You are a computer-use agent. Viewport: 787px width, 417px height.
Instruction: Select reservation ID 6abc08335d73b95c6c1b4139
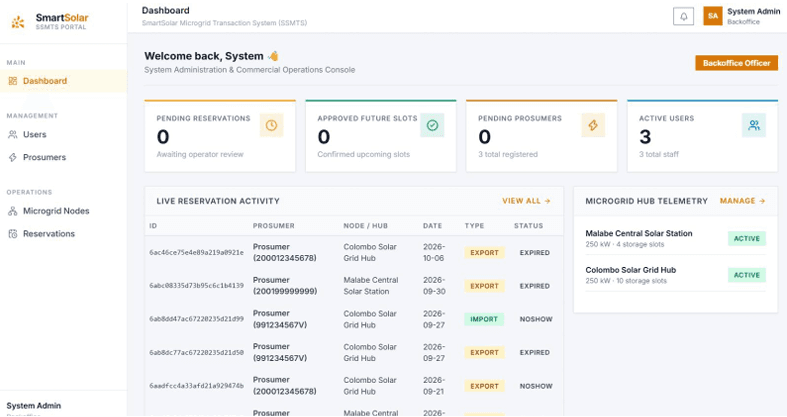tap(196, 286)
